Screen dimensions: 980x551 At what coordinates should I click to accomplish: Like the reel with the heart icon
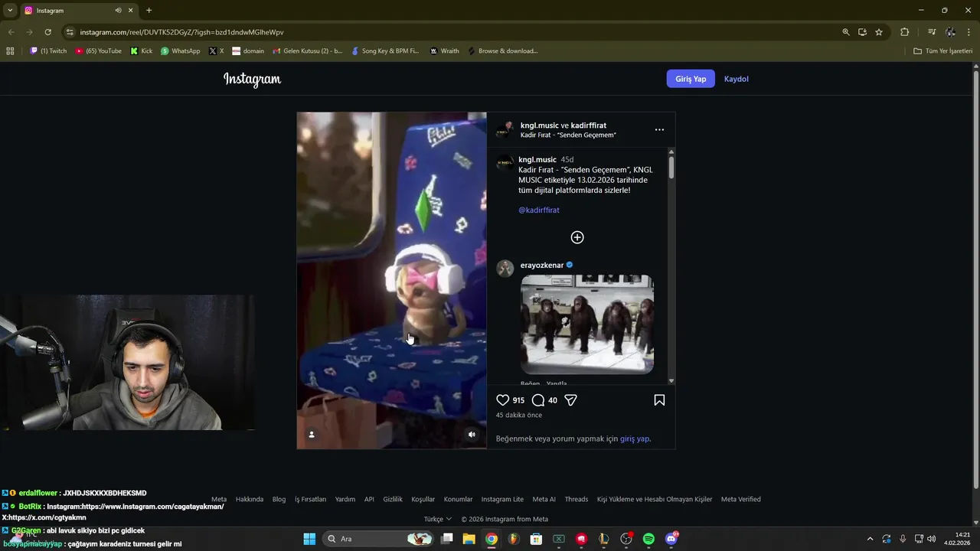(x=502, y=400)
